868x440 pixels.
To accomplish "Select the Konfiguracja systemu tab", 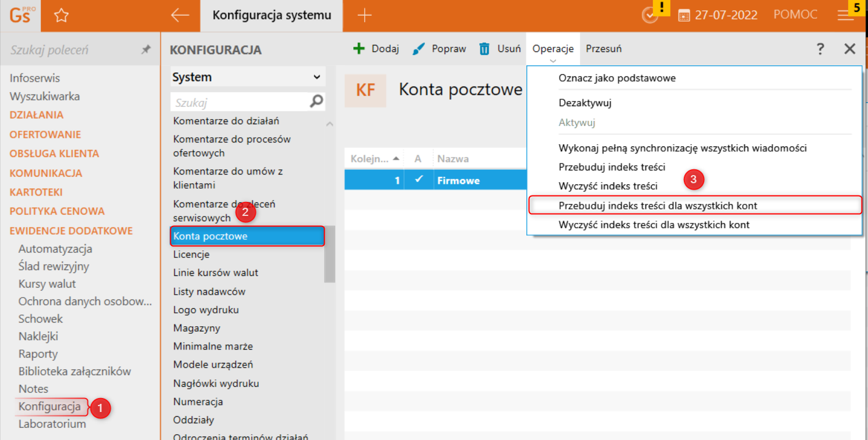I will pyautogui.click(x=272, y=16).
